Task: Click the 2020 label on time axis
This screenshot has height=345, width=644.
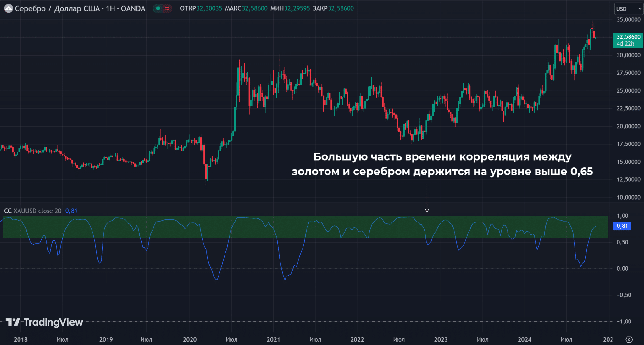Action: click(x=190, y=339)
